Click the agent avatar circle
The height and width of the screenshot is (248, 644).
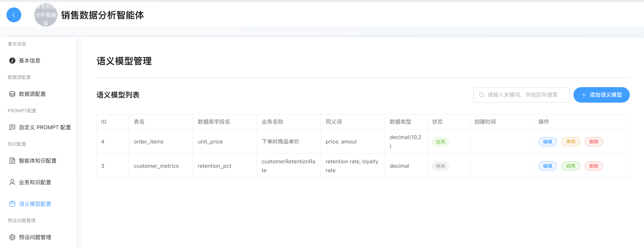[45, 15]
